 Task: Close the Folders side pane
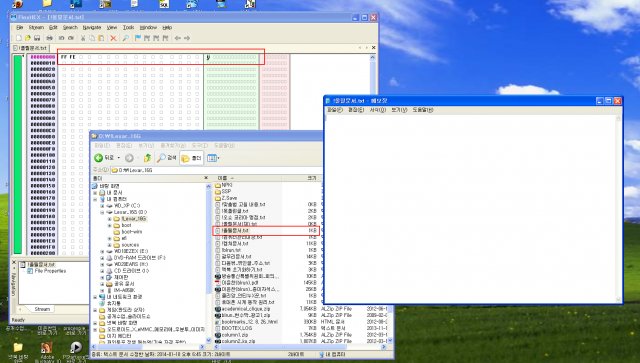(x=206, y=178)
